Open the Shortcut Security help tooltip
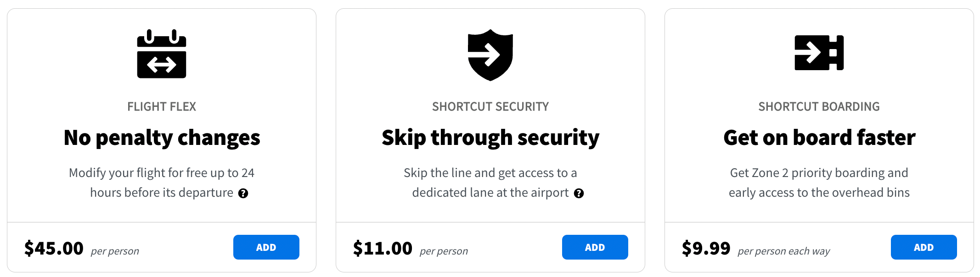 click(x=579, y=194)
